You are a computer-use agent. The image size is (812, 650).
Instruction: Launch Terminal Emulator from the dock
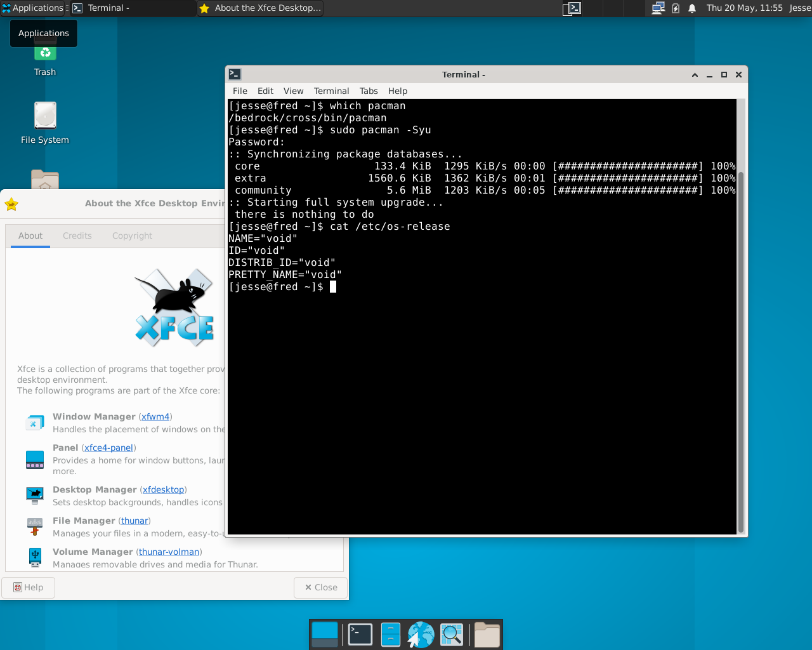click(360, 634)
